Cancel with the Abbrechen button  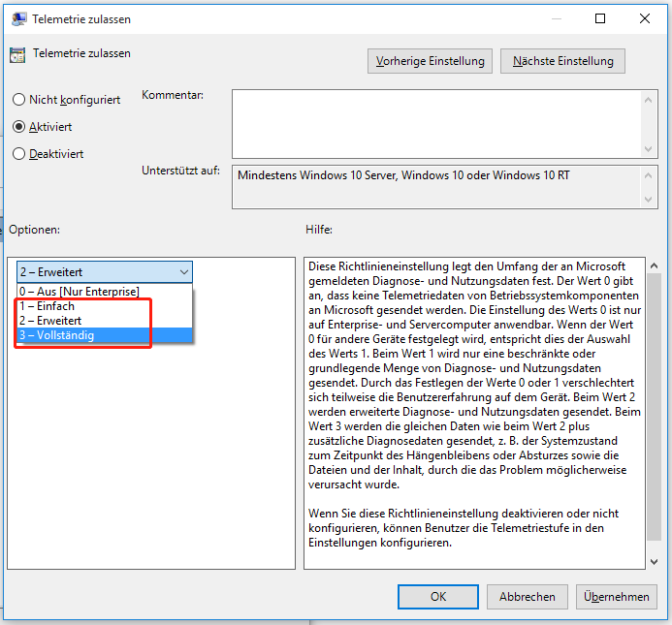tap(528, 597)
